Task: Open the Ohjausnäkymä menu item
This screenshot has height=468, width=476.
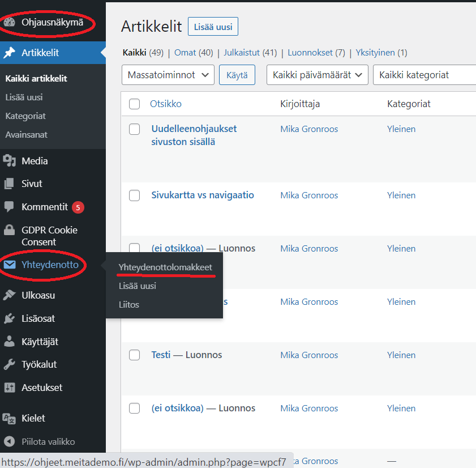Action: click(x=52, y=22)
